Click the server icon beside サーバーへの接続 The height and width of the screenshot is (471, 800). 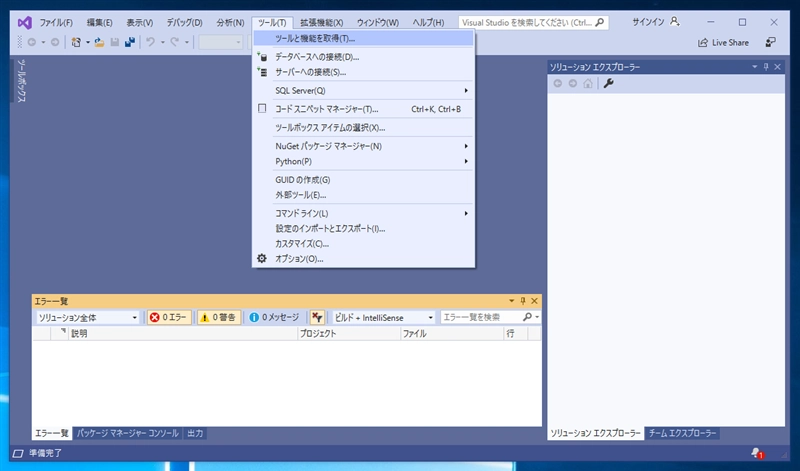262,72
